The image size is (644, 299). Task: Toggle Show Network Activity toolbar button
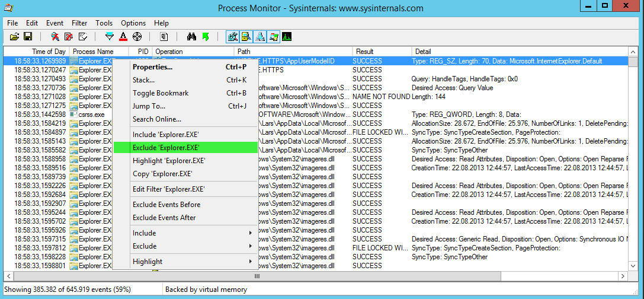259,37
